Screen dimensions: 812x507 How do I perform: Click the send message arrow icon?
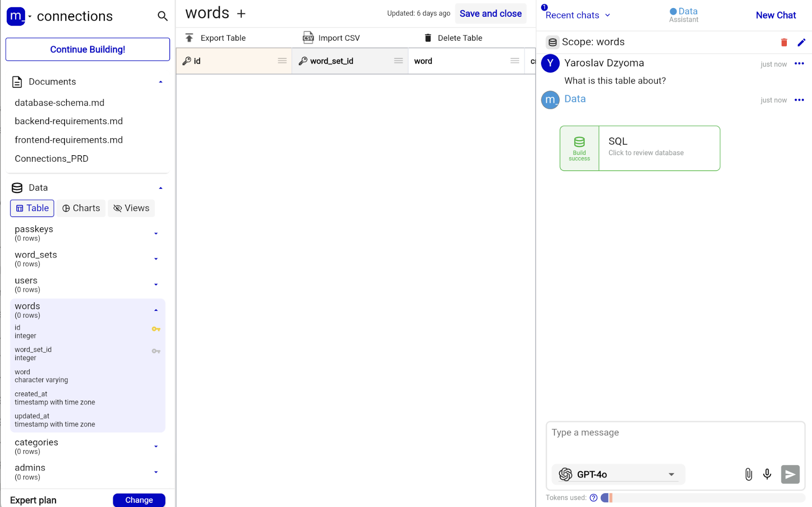click(x=790, y=474)
